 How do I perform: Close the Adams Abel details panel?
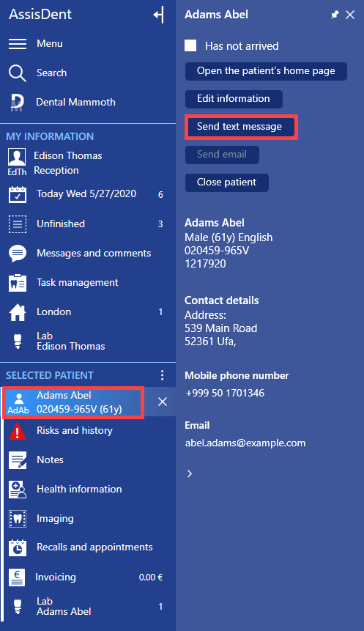tap(350, 15)
